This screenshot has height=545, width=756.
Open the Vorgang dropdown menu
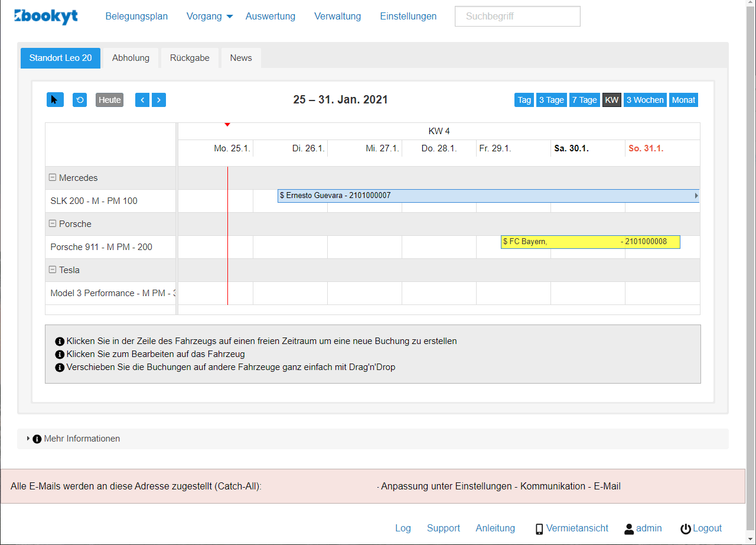click(209, 17)
